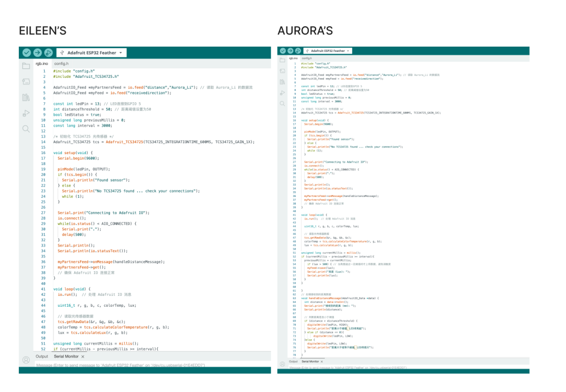Select the Output tab in Eileen's bottom panel
This screenshot has height=392, width=566.
(42, 356)
